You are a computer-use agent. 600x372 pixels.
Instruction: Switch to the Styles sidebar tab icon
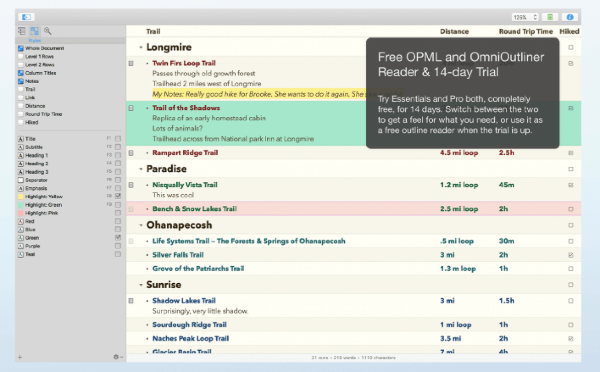coord(34,31)
